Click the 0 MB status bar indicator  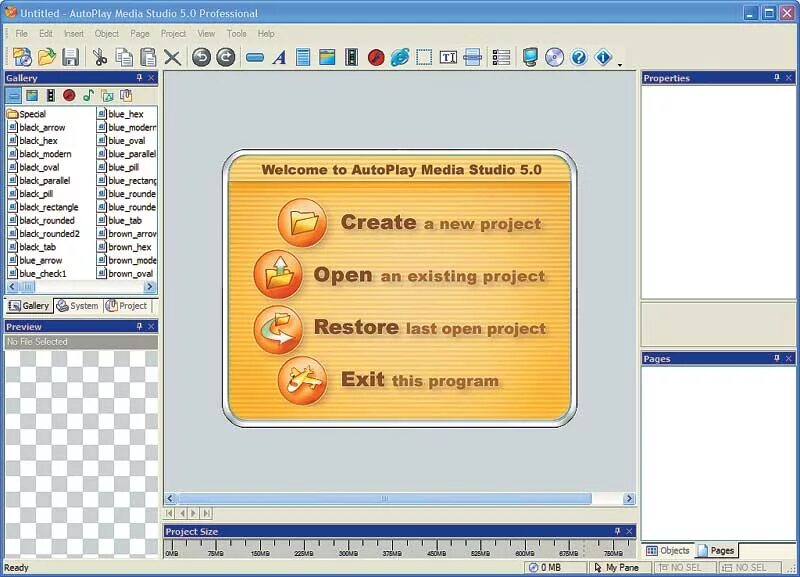(x=555, y=567)
